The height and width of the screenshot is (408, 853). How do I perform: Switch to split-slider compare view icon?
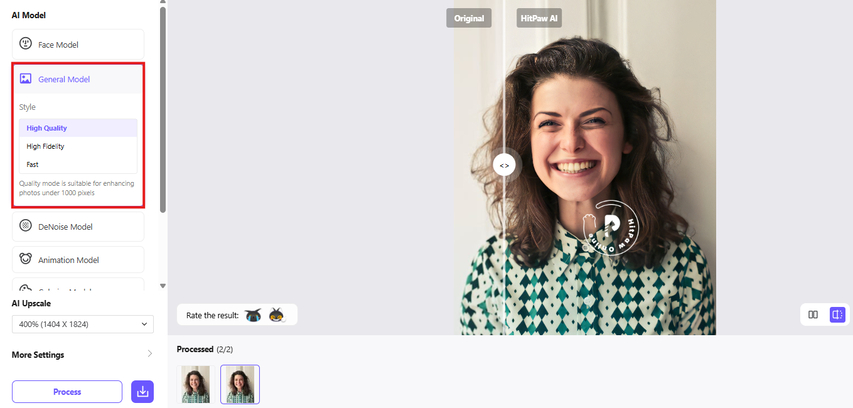(x=838, y=314)
